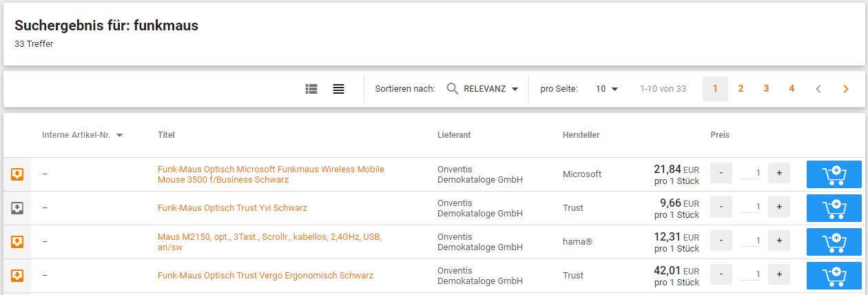Screen dimensions: 868x295
Task: Go to next results page arrow
Action: pyautogui.click(x=846, y=89)
